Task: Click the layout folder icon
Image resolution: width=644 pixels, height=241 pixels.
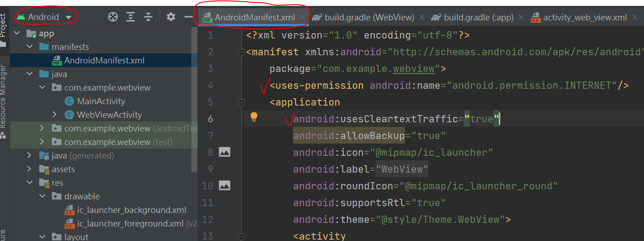Action: pos(57,236)
